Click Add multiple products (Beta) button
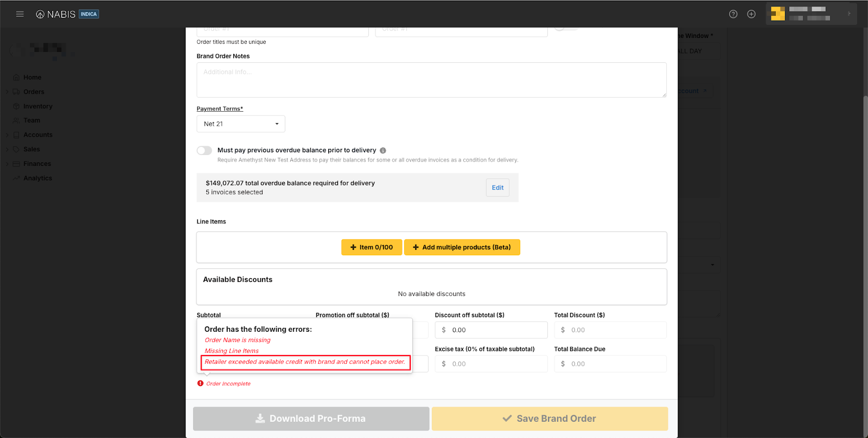The image size is (868, 438). pos(462,247)
